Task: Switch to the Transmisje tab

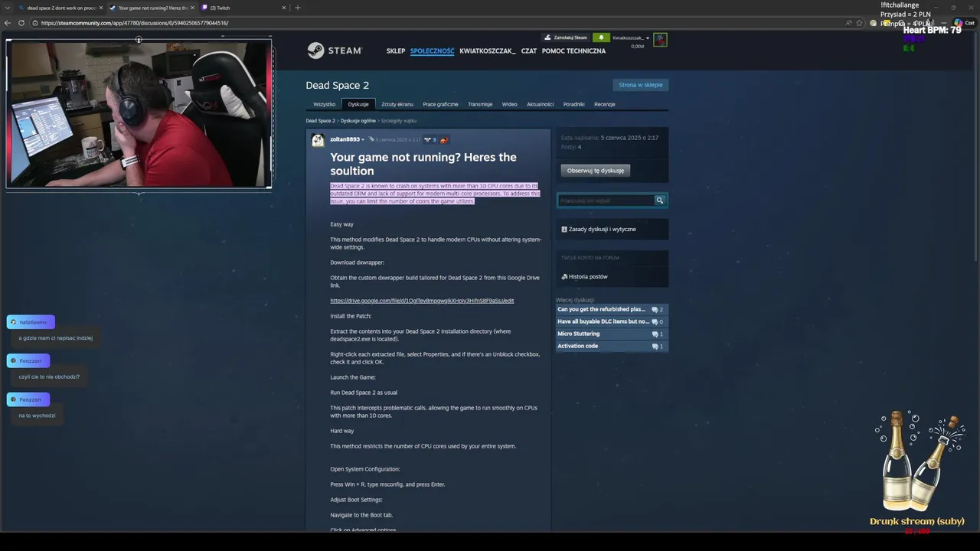Action: [480, 104]
